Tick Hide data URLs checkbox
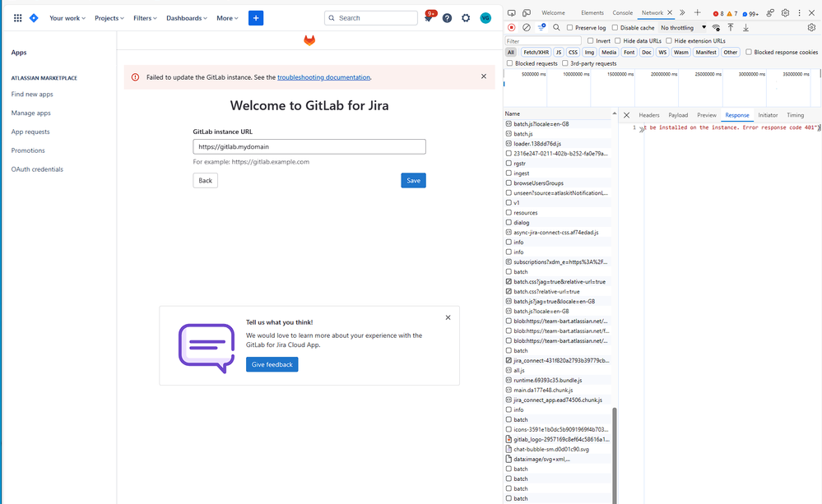 (618, 40)
